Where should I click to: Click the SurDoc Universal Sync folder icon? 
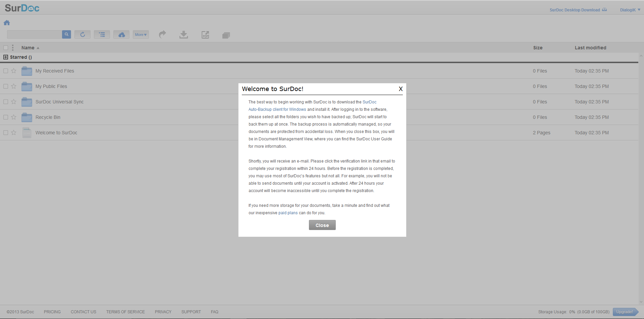[27, 102]
